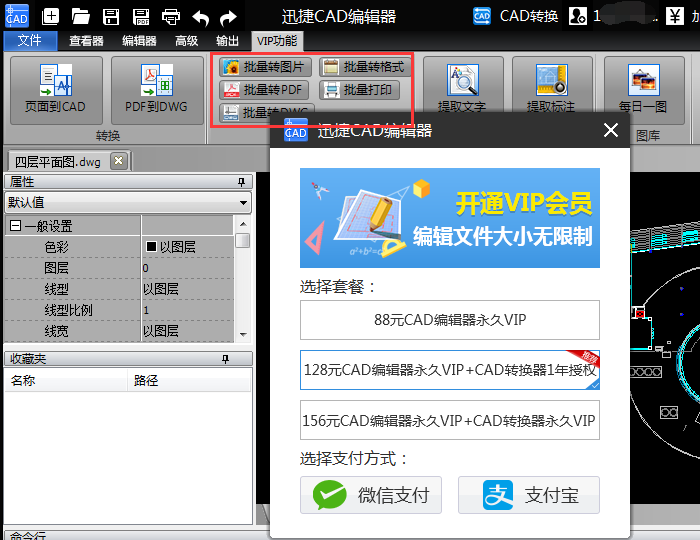Select the VIP功能 tab
This screenshot has width=700, height=540.
tap(277, 41)
